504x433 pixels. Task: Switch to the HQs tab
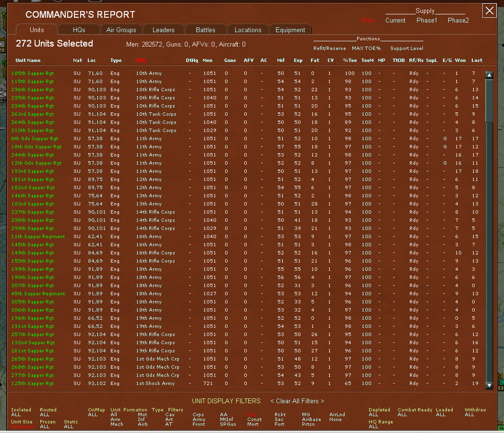coord(79,30)
